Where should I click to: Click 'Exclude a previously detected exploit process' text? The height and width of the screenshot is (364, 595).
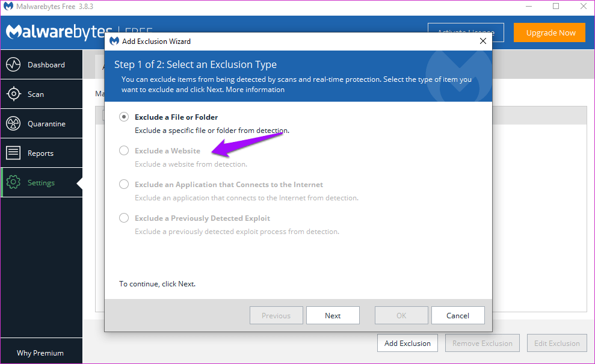point(237,232)
